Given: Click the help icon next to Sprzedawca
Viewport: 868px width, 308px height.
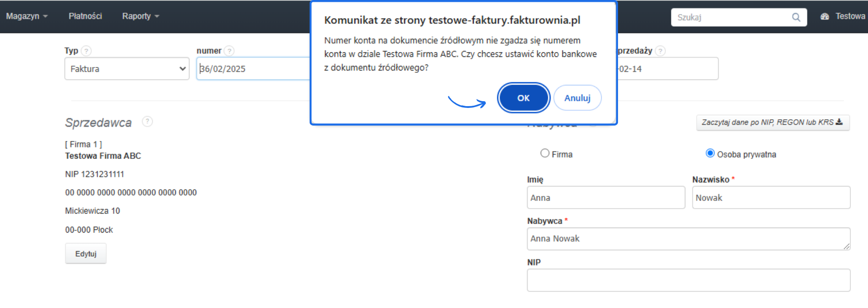Looking at the screenshot, I should coord(147,121).
